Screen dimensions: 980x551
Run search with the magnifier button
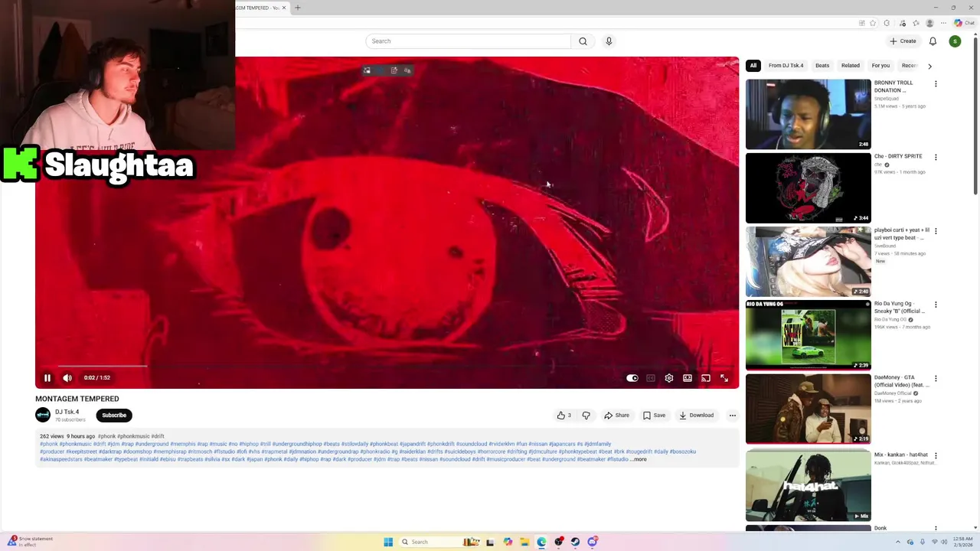[x=583, y=41]
